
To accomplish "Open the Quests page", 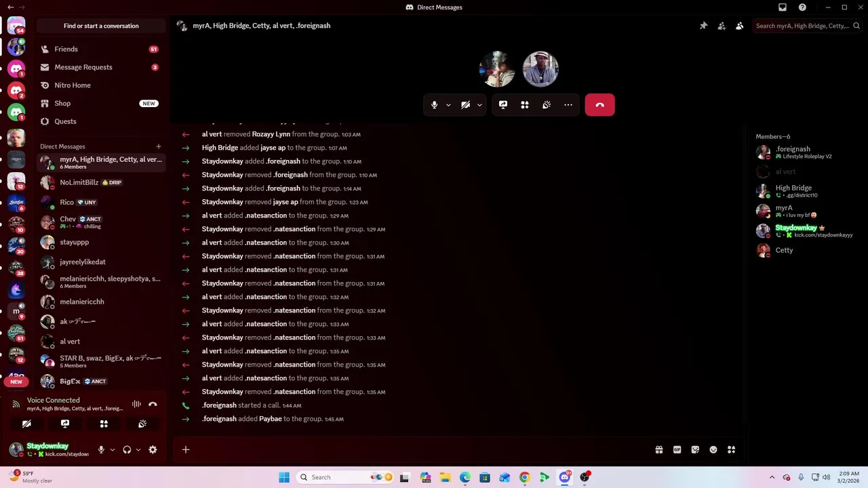I will pyautogui.click(x=100, y=121).
